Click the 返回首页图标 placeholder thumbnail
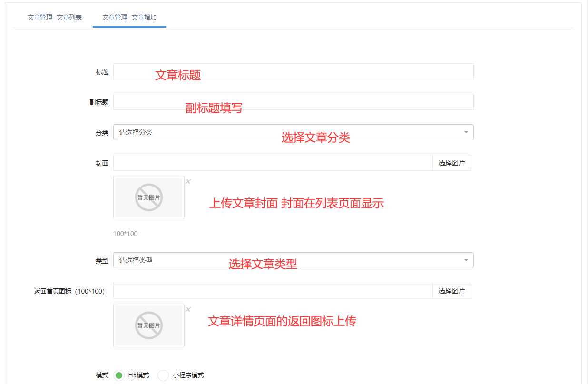The image size is (588, 384). [x=149, y=325]
